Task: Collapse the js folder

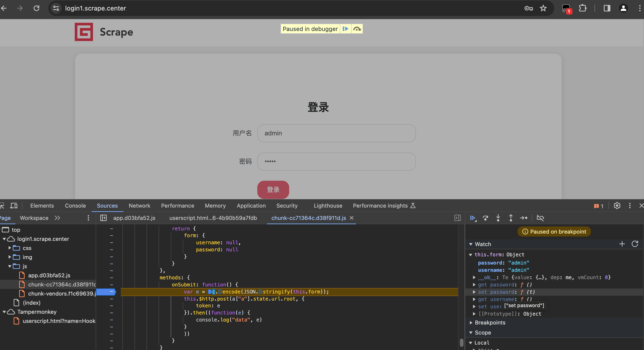Action: (x=10, y=266)
